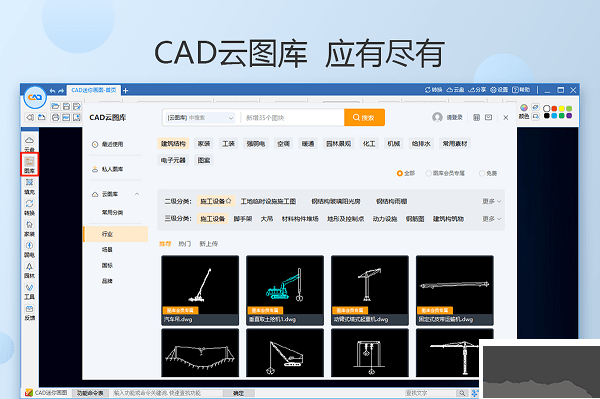Select the 建筑结构 category tag

[173, 144]
